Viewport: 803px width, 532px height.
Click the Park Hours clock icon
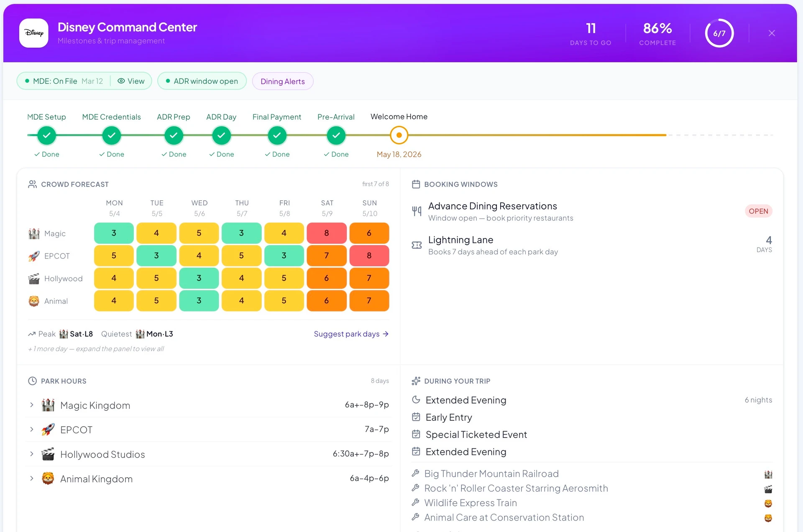click(x=32, y=381)
